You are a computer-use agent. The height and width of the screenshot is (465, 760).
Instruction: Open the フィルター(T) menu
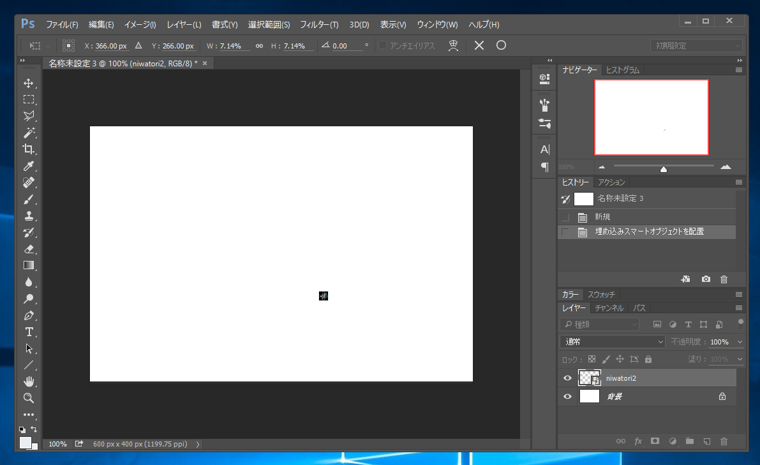coord(319,24)
